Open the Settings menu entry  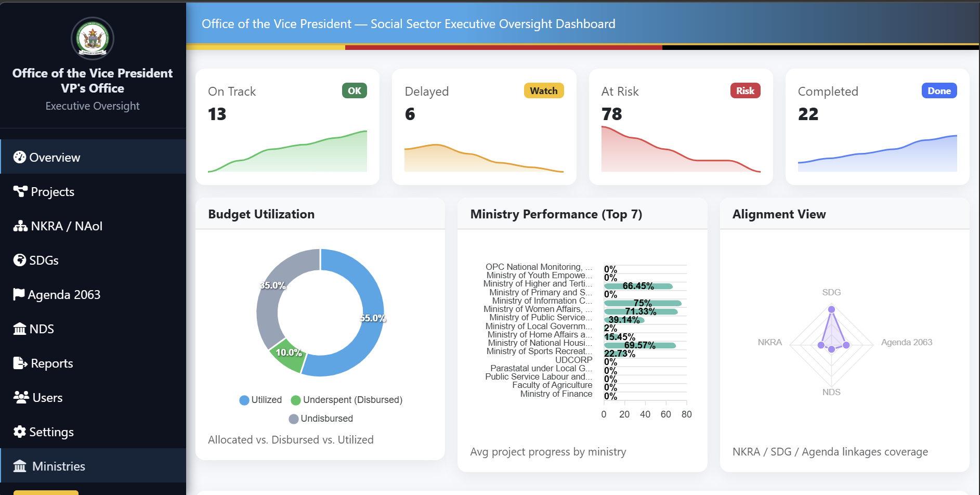(51, 432)
